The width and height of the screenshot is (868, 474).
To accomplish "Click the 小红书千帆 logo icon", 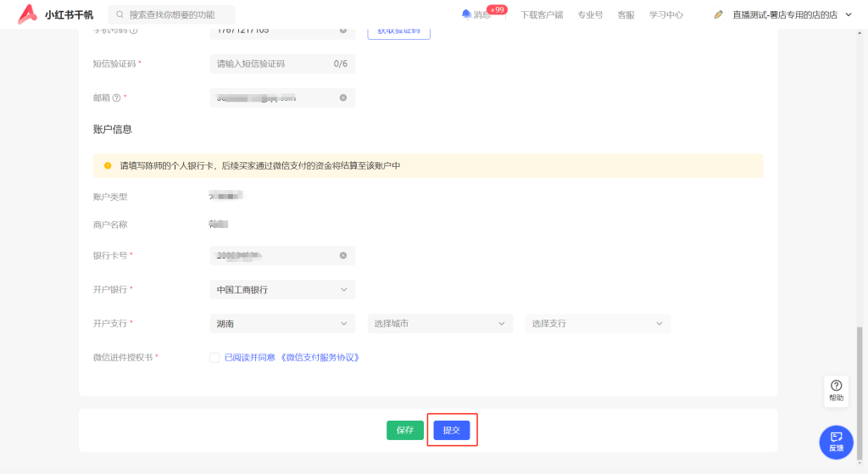I will tap(27, 14).
